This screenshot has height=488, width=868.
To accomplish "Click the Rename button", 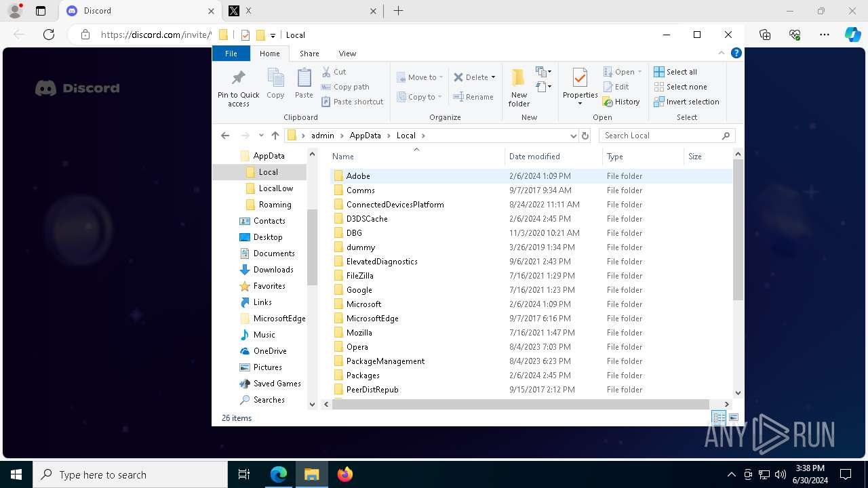I will pos(473,97).
